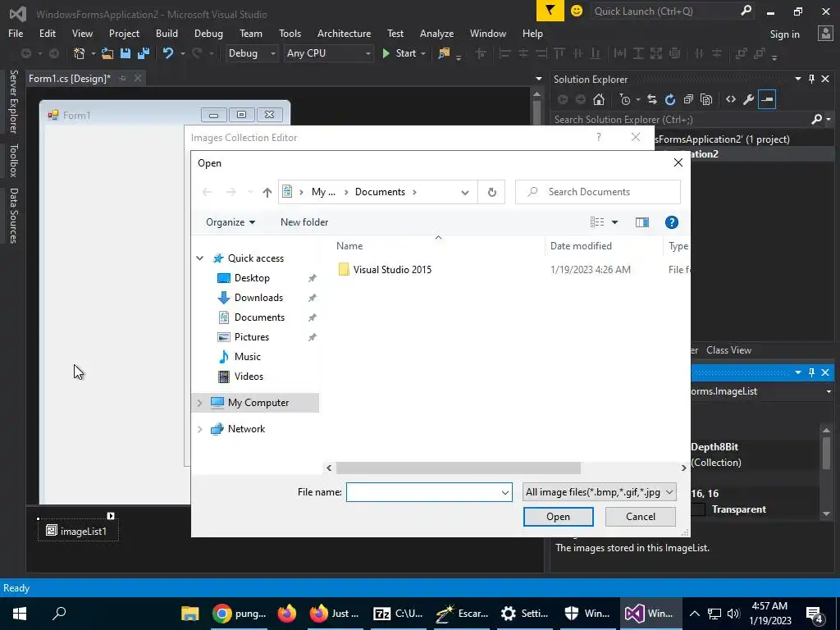
Task: Click Sign in link
Action: click(784, 34)
